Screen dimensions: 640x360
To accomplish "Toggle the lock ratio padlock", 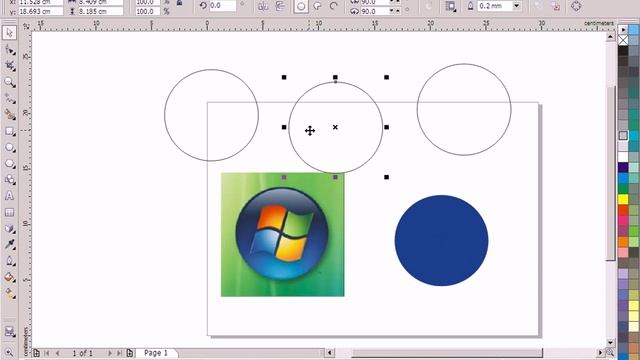I will (x=179, y=3).
